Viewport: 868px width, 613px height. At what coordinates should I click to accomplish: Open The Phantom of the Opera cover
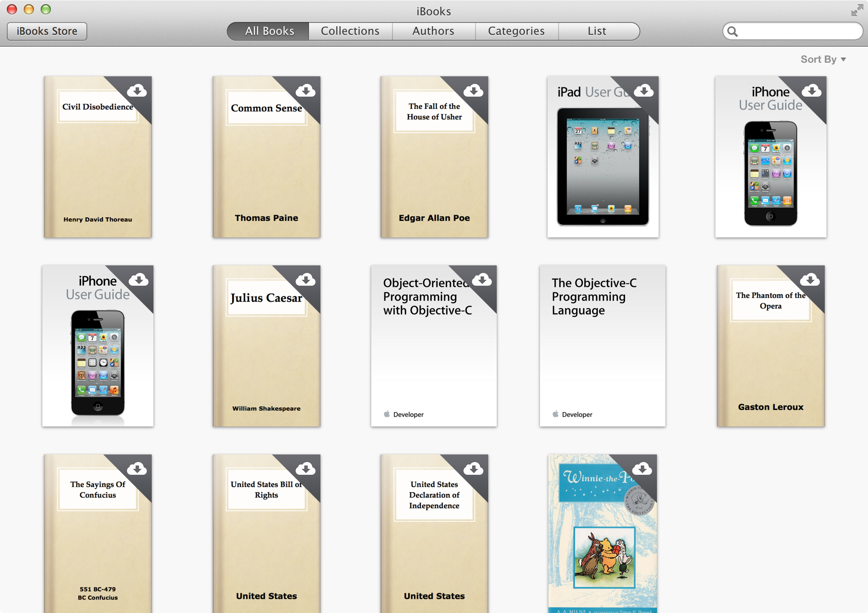(771, 346)
